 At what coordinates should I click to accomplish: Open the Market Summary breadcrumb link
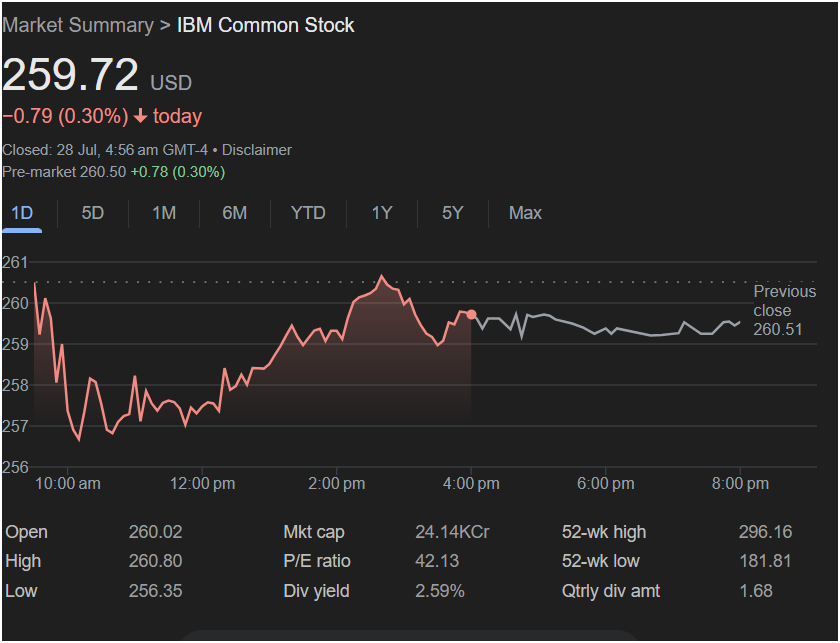click(78, 25)
